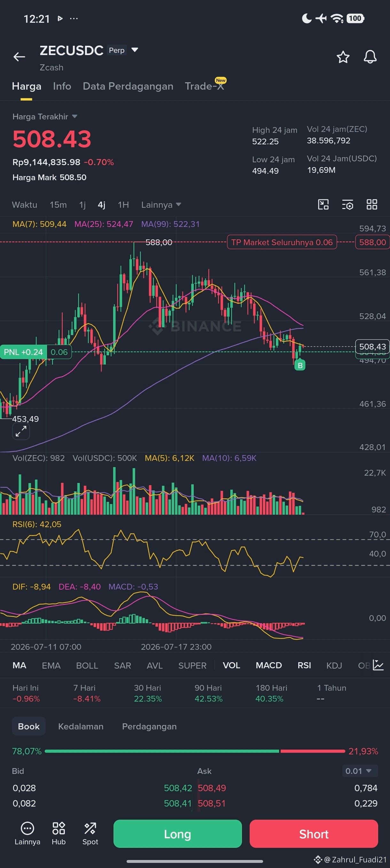Tap 7 Hari -8.41% performance
This screenshot has width=390, height=868.
pyautogui.click(x=87, y=693)
